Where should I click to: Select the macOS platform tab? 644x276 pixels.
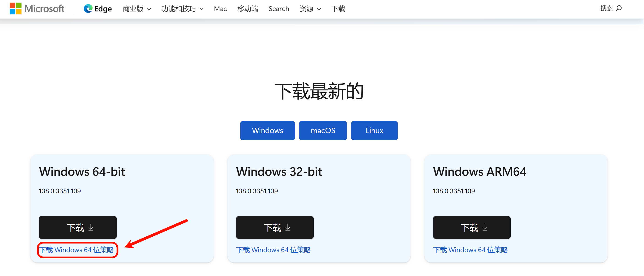[x=323, y=131]
